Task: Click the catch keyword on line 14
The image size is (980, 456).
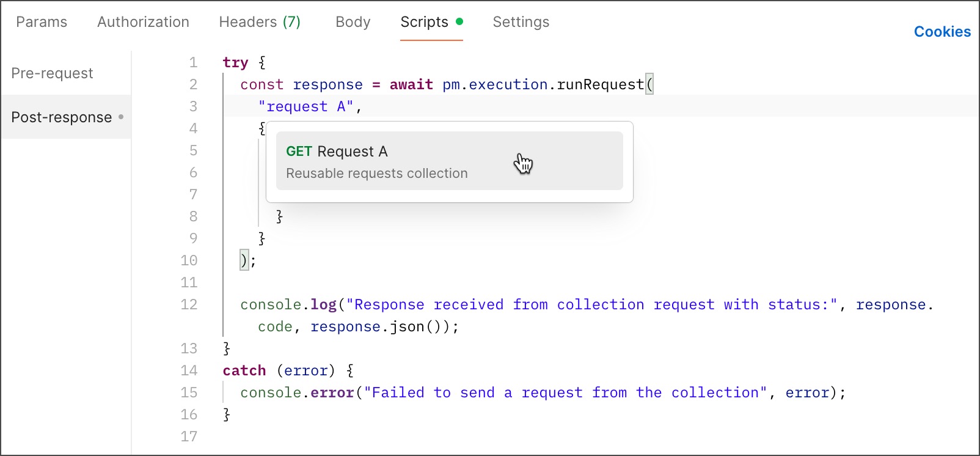Action: [244, 371]
